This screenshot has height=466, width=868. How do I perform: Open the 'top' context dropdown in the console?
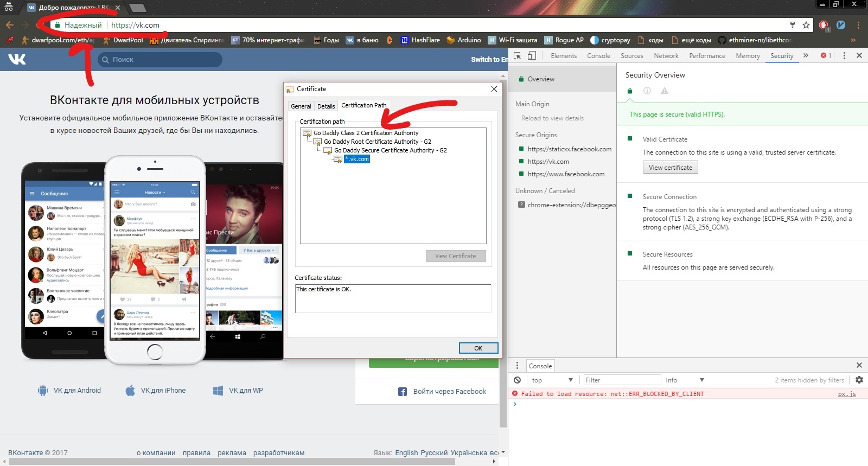pyautogui.click(x=552, y=380)
